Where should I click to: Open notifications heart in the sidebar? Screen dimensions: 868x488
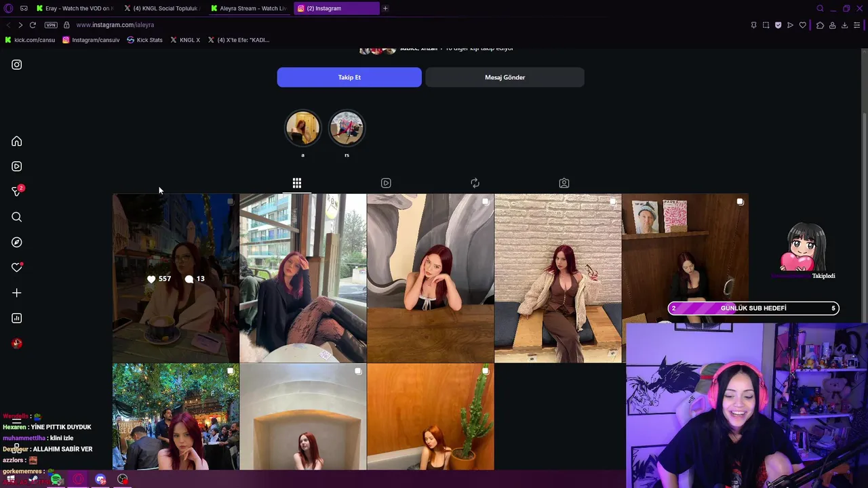(17, 267)
